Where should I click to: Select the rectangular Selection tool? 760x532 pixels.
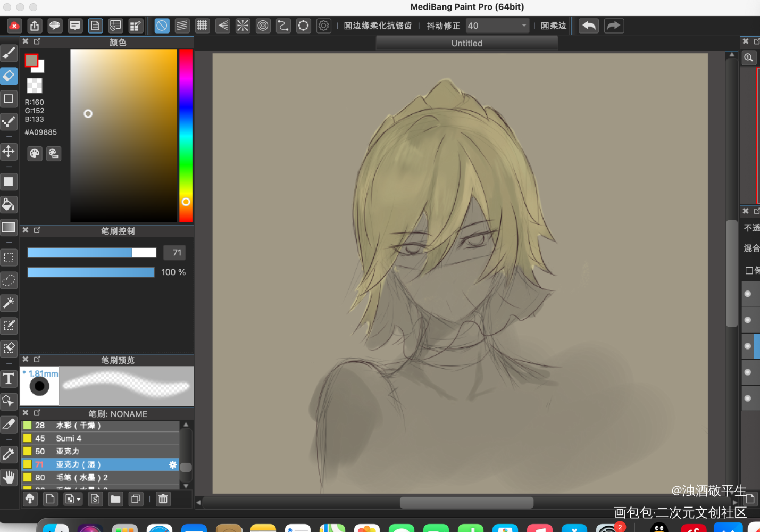pyautogui.click(x=9, y=257)
